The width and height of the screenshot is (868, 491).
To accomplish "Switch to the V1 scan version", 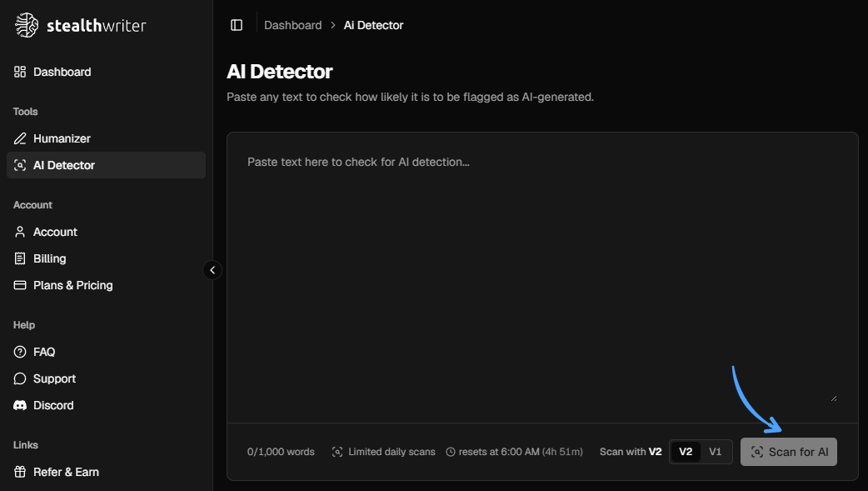I will click(x=716, y=452).
